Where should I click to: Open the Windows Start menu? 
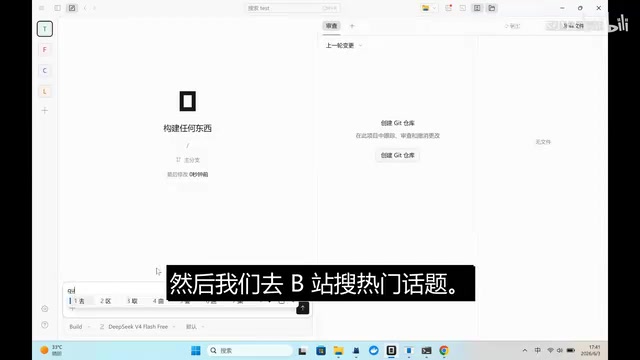tap(196, 351)
